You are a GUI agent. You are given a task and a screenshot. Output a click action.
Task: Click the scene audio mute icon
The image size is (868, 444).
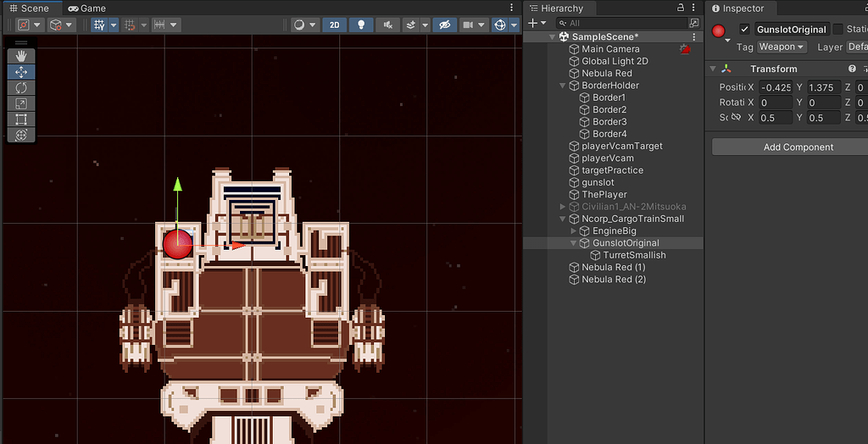click(x=387, y=25)
